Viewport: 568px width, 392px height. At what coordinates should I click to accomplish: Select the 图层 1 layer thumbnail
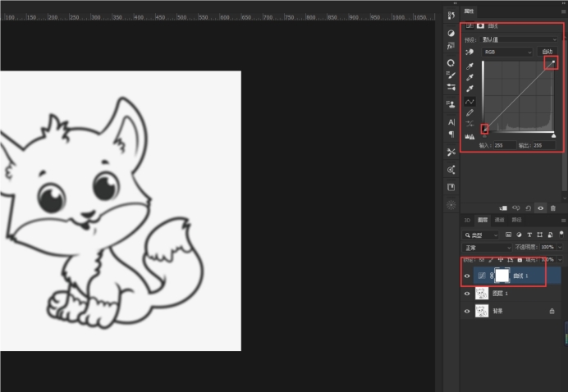(x=482, y=294)
